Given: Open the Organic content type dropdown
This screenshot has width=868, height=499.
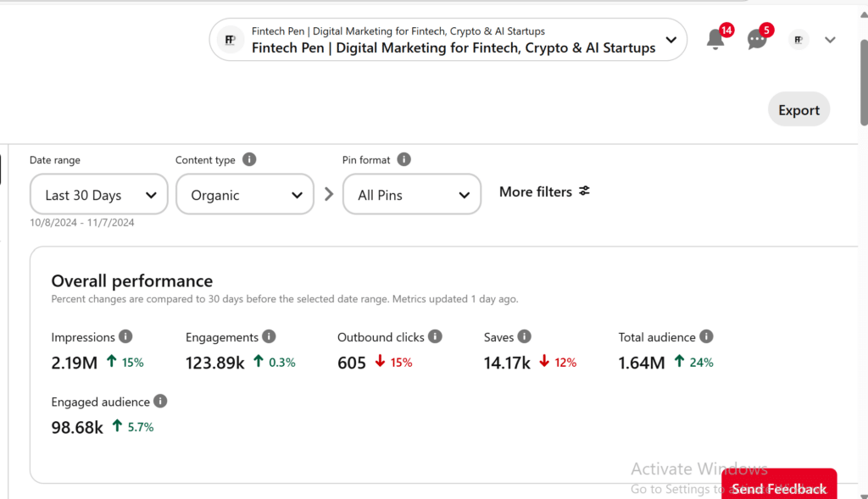Looking at the screenshot, I should pyautogui.click(x=245, y=195).
